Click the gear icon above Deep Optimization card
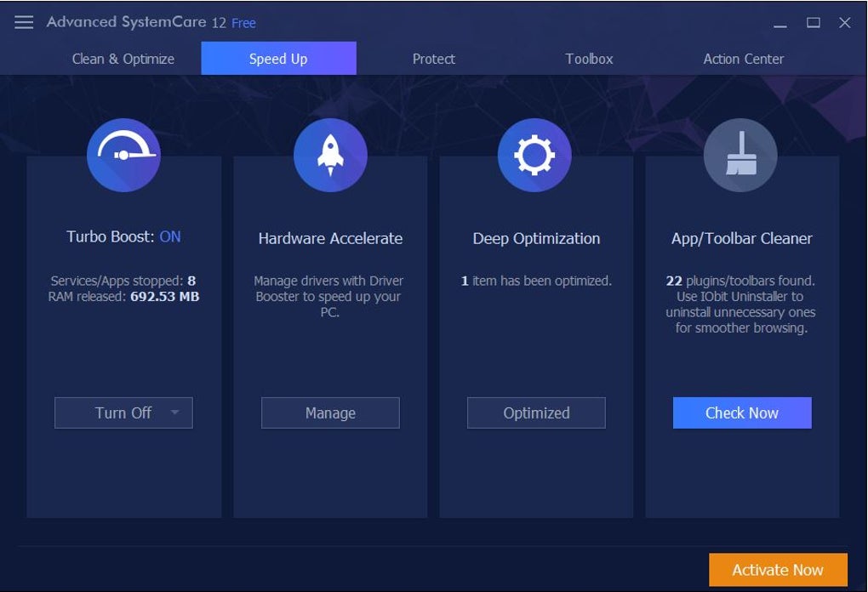 click(535, 154)
